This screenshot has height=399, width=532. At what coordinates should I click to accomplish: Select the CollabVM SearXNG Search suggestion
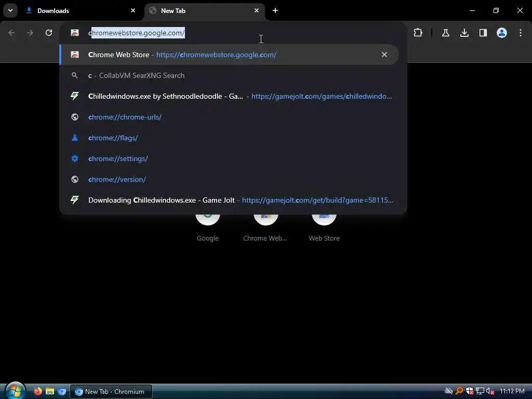[229, 75]
